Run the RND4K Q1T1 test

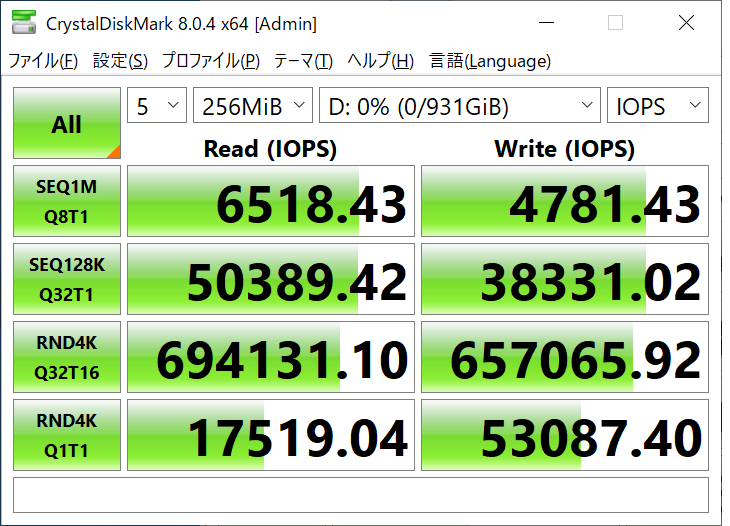[67, 435]
